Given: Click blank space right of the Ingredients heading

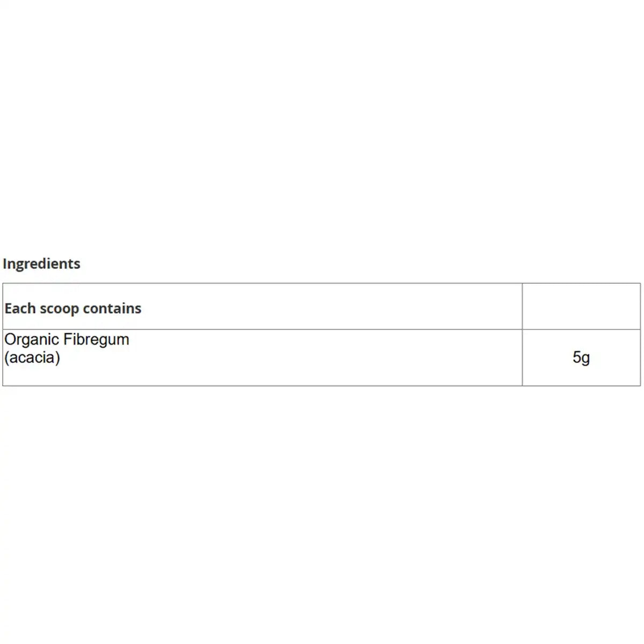Looking at the screenshot, I should (x=322, y=264).
